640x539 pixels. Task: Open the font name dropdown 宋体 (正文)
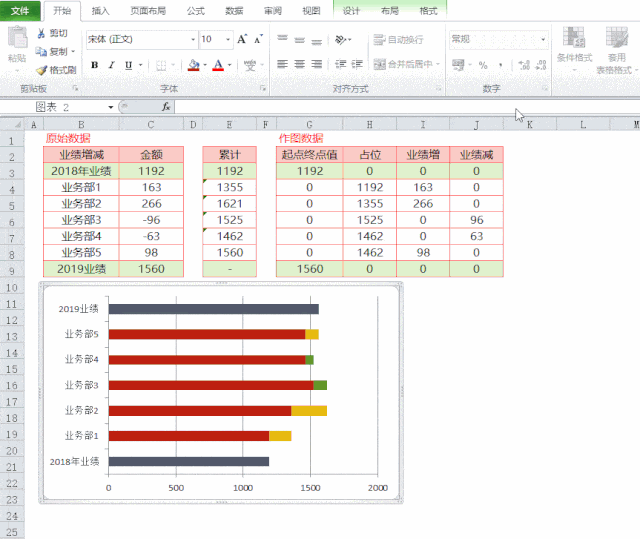point(140,40)
